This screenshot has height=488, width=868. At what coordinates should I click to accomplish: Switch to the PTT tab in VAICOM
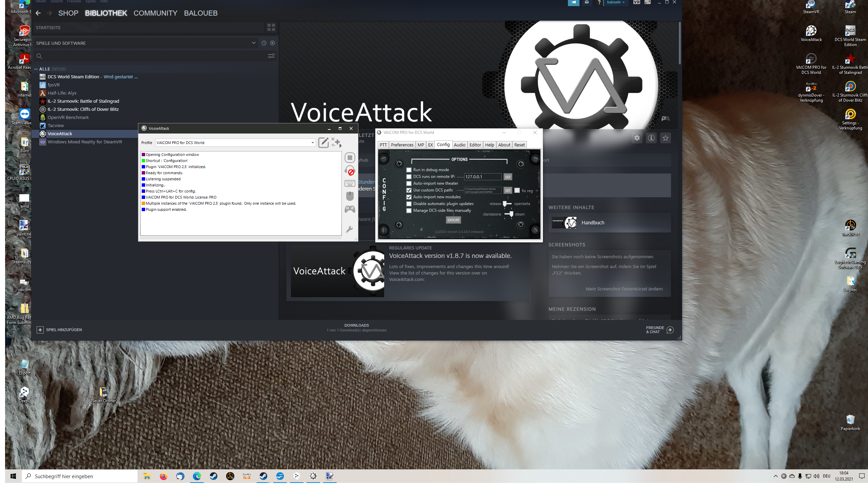(x=383, y=145)
